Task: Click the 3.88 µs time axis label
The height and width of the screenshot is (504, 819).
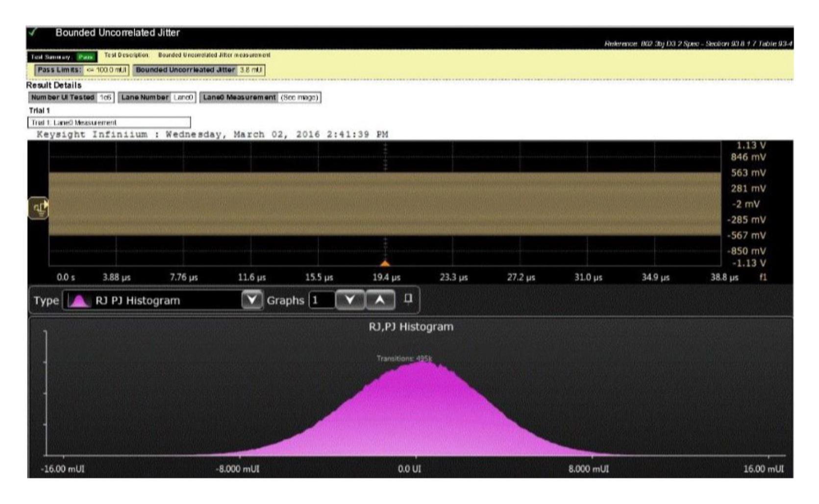Action: tap(117, 277)
